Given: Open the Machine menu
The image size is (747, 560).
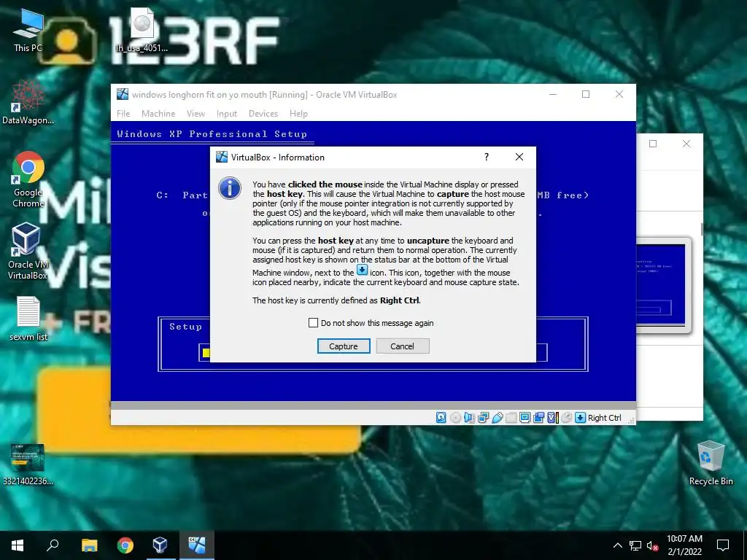Looking at the screenshot, I should [x=158, y=113].
